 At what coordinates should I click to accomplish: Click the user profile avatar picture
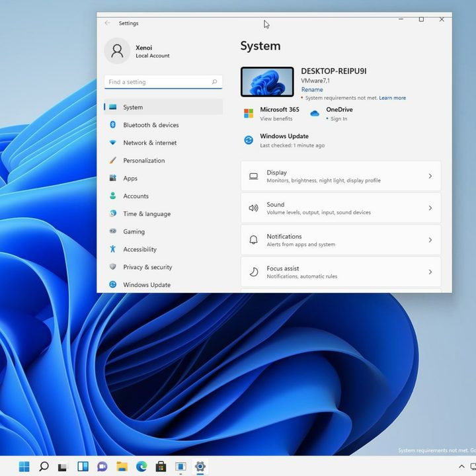[117, 51]
